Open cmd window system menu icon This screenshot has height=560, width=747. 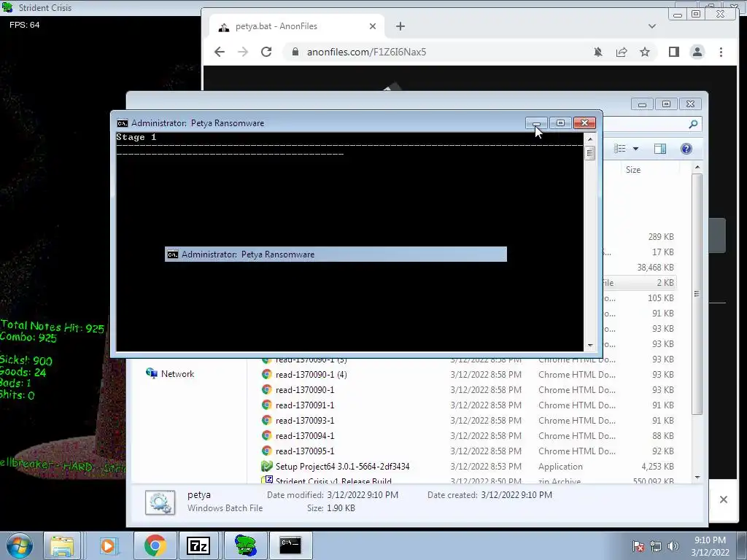click(x=123, y=123)
